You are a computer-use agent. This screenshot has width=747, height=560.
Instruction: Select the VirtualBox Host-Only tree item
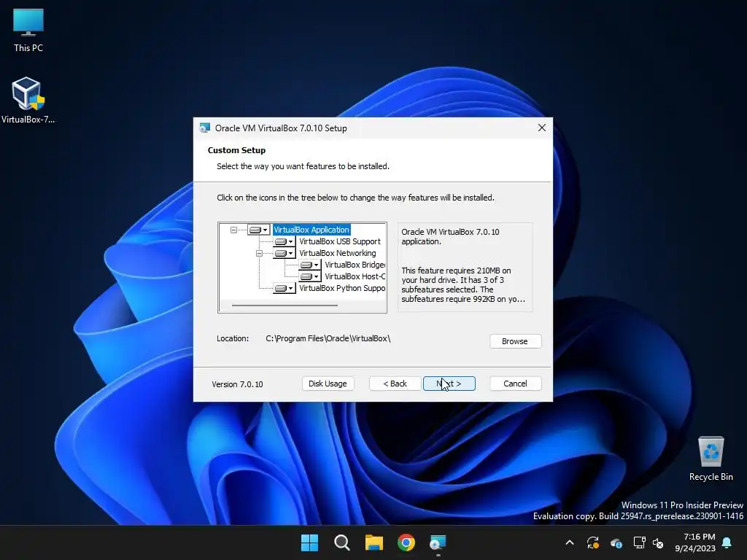355,276
